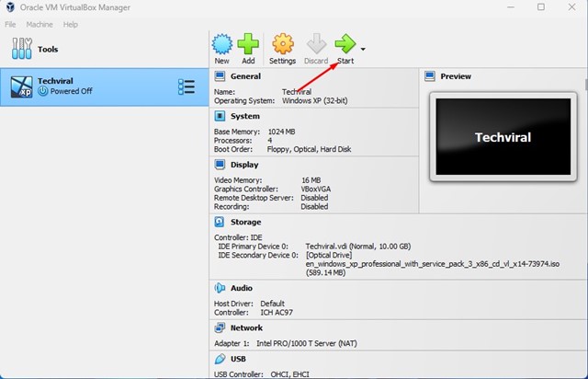Click the Display section header
The height and width of the screenshot is (379, 588).
pyautogui.click(x=243, y=165)
